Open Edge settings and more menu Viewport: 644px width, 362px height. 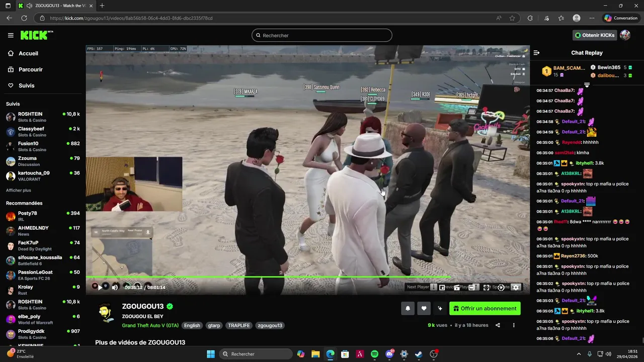[592, 18]
